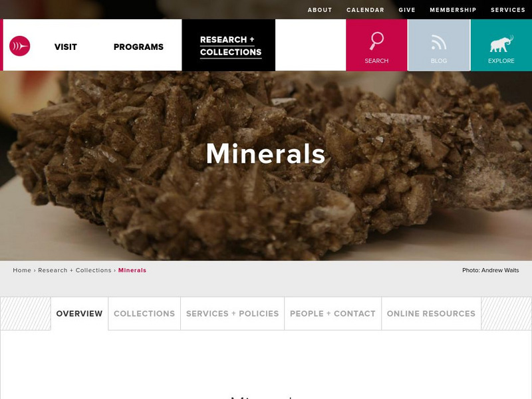Click the mammoth Explore icon
The width and height of the screenshot is (532, 399).
(501, 45)
